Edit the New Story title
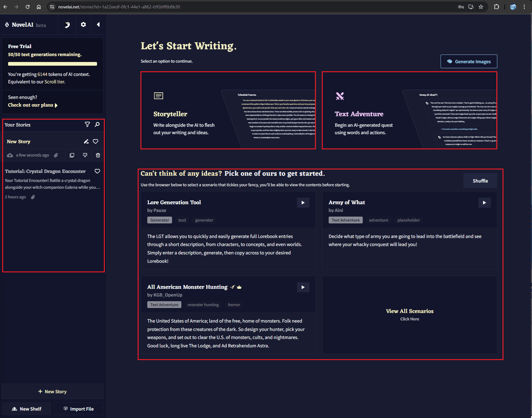The height and width of the screenshot is (418, 532). (x=86, y=142)
